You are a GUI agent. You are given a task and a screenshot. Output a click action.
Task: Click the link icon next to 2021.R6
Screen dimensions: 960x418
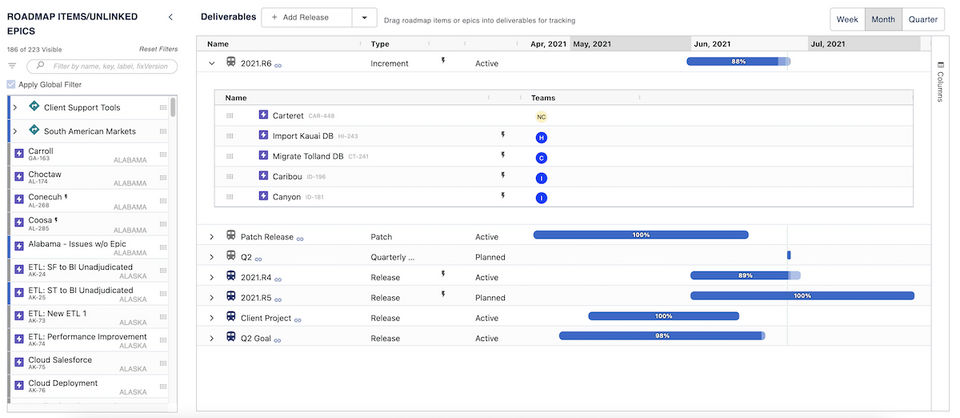point(278,64)
